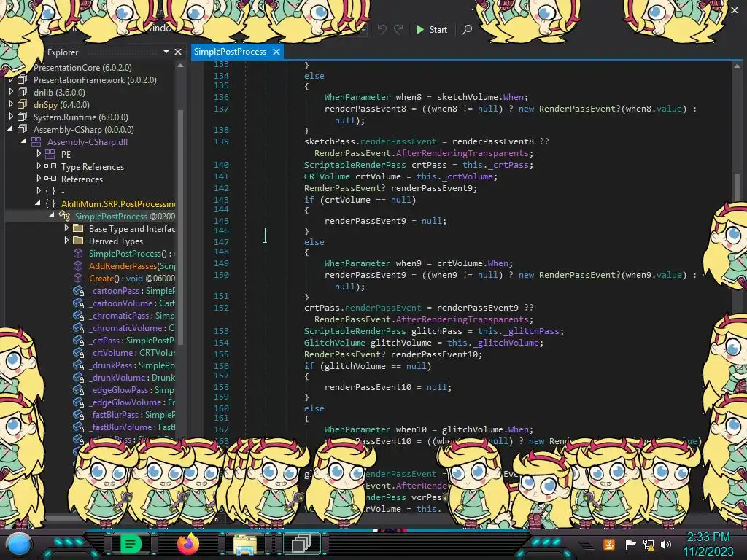Select the _drunkPass field
The image size is (747, 560).
(x=132, y=365)
